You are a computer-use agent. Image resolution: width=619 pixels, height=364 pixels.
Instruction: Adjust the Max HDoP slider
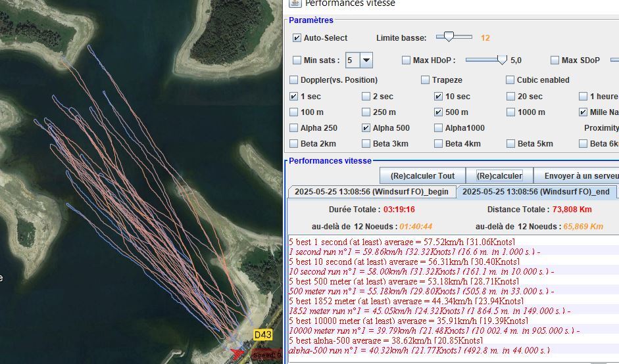tap(486, 60)
